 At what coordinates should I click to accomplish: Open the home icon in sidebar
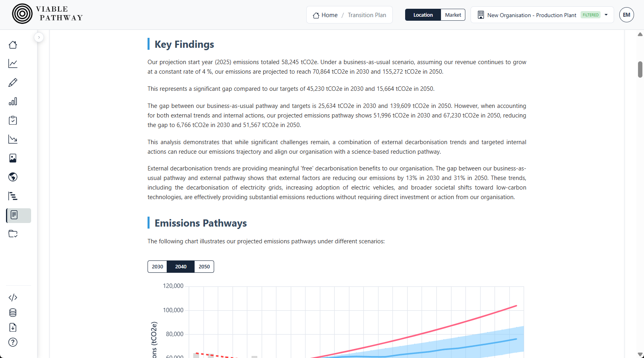point(13,45)
